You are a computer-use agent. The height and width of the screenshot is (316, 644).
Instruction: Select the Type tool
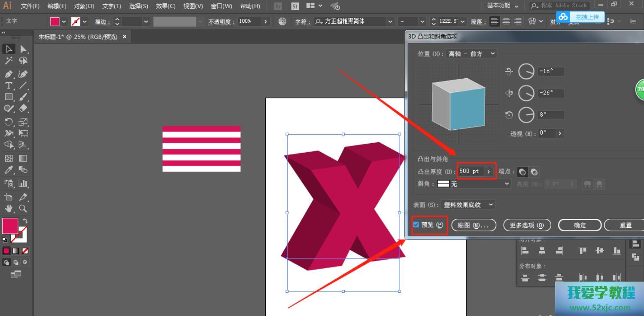8,86
